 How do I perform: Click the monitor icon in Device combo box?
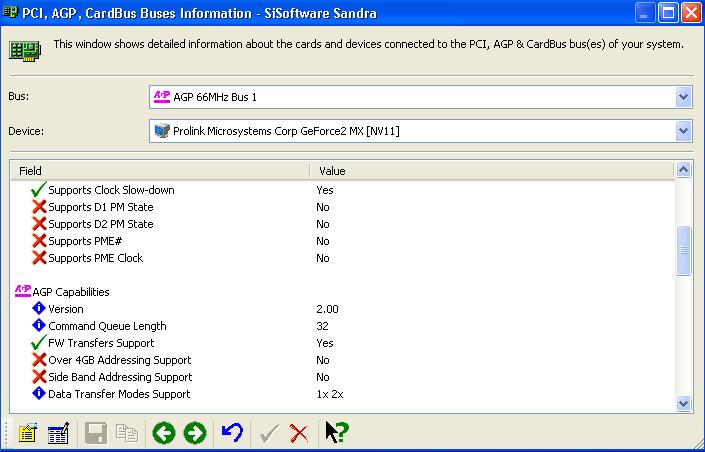coord(162,131)
